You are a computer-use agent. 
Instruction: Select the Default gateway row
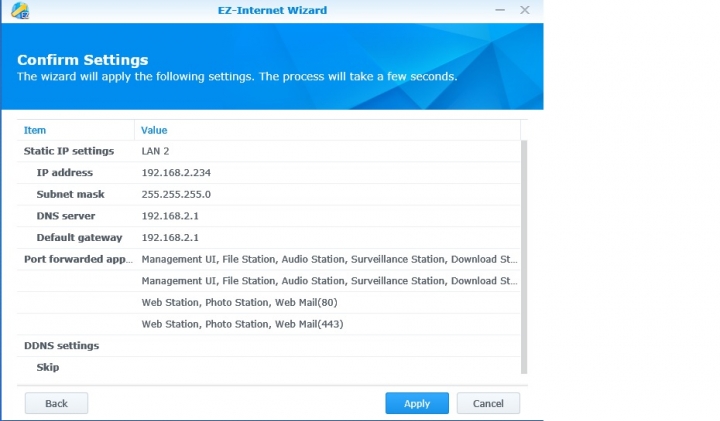click(x=269, y=237)
